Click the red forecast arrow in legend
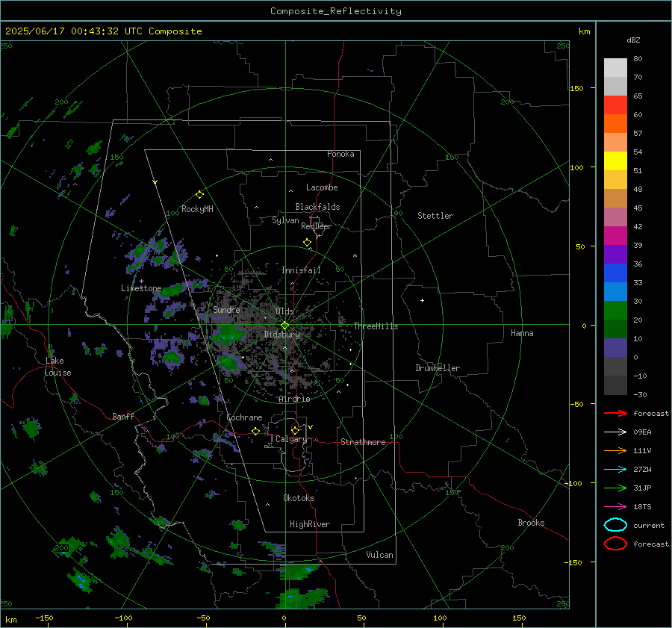The height and width of the screenshot is (628, 672). click(615, 413)
